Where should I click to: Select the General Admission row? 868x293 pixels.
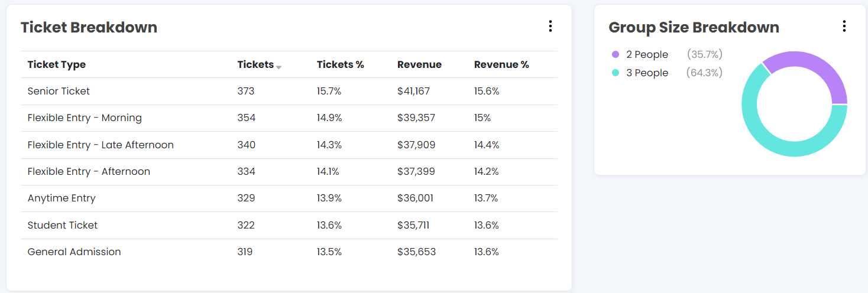74,252
